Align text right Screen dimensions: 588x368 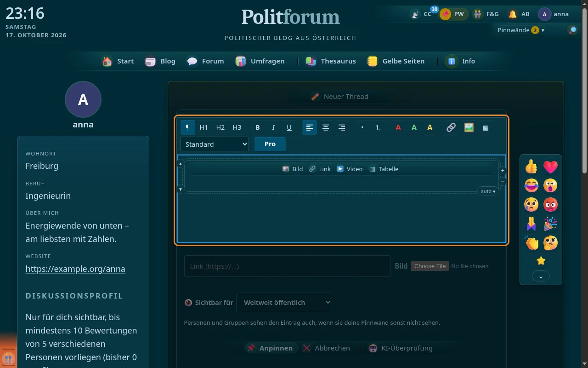pos(342,127)
